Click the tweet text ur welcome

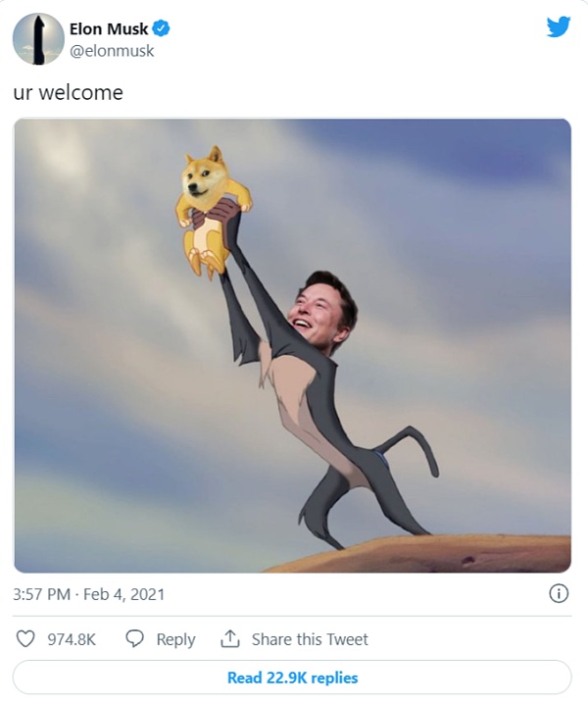(x=68, y=92)
